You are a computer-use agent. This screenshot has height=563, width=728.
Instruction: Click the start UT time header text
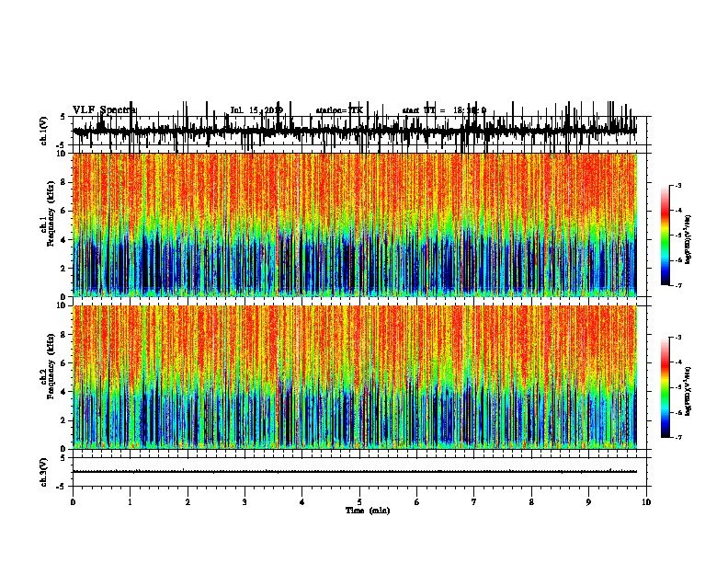point(444,110)
